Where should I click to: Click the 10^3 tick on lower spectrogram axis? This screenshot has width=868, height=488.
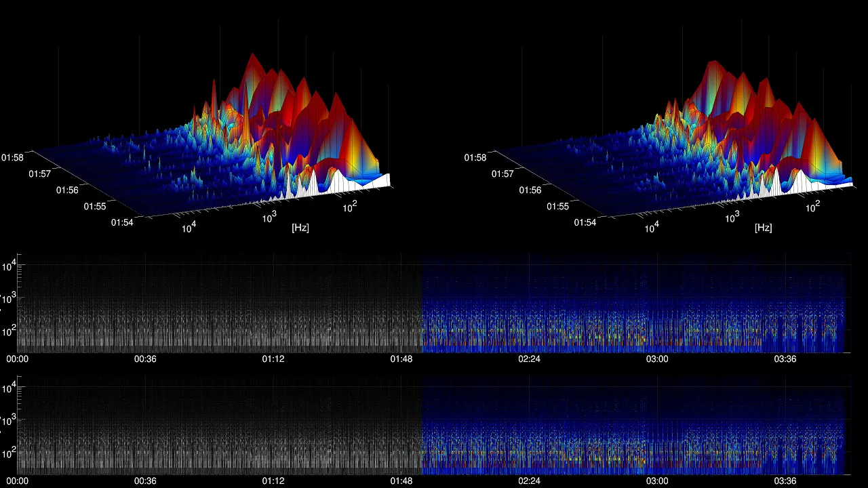click(x=8, y=421)
